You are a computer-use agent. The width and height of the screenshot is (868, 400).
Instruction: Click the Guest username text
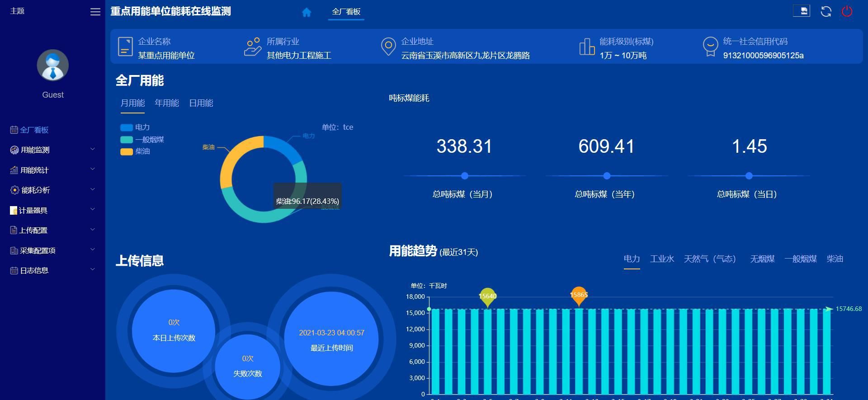click(x=53, y=95)
